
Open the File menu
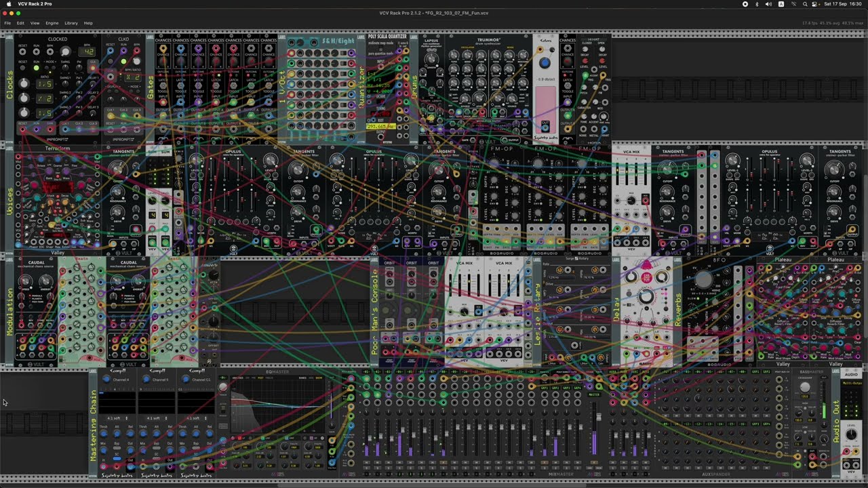pyautogui.click(x=7, y=23)
